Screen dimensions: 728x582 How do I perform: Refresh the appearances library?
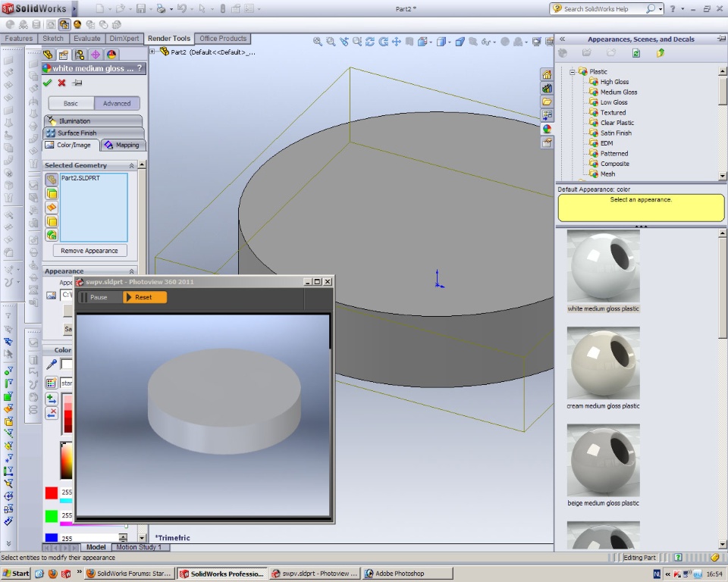pos(636,53)
